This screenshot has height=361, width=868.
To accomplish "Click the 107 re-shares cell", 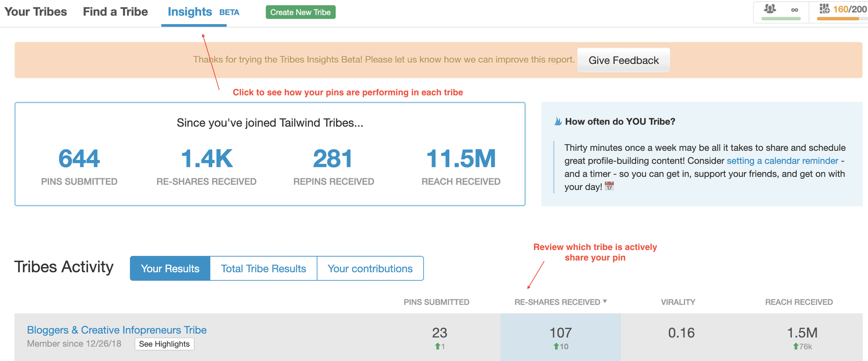I will click(560, 337).
